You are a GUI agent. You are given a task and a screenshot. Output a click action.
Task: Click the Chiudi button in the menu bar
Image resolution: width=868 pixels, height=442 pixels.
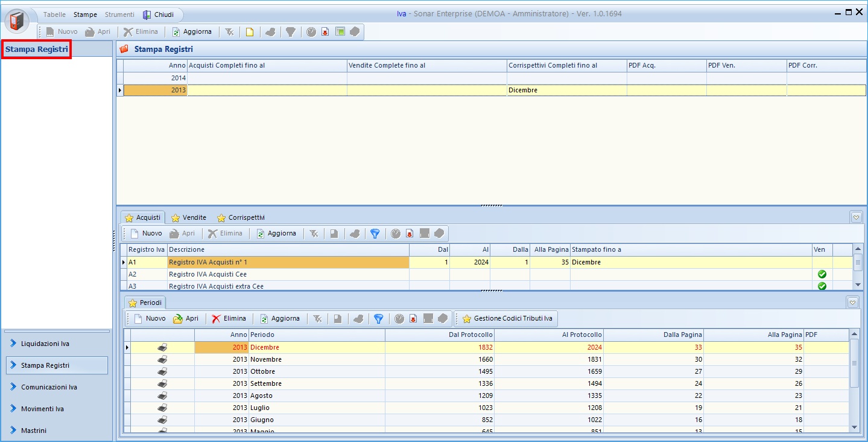point(159,14)
